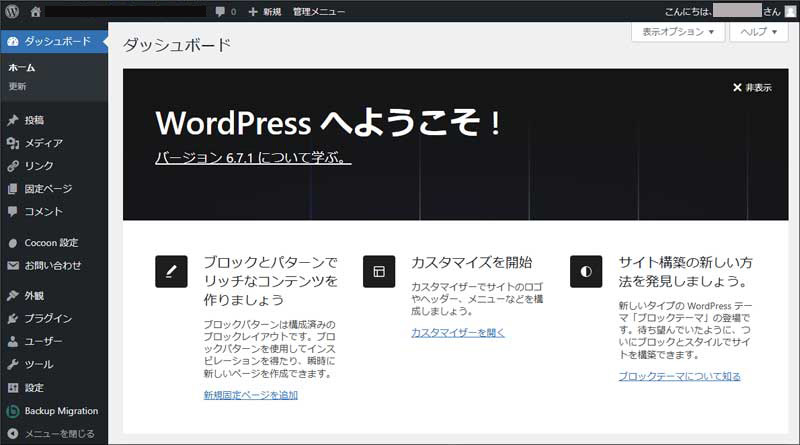The height and width of the screenshot is (445, 800).
Task: Open プラグイン (Plugins) in the sidebar
Action: [48, 319]
